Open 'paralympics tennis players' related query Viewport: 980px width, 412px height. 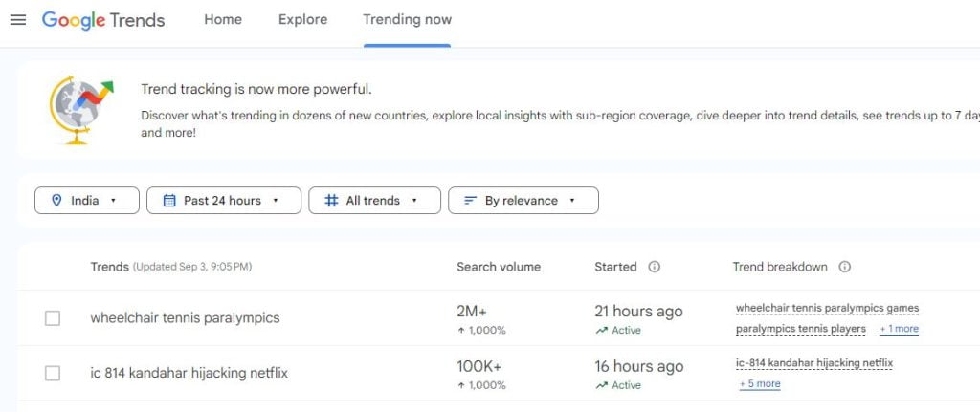(x=800, y=329)
